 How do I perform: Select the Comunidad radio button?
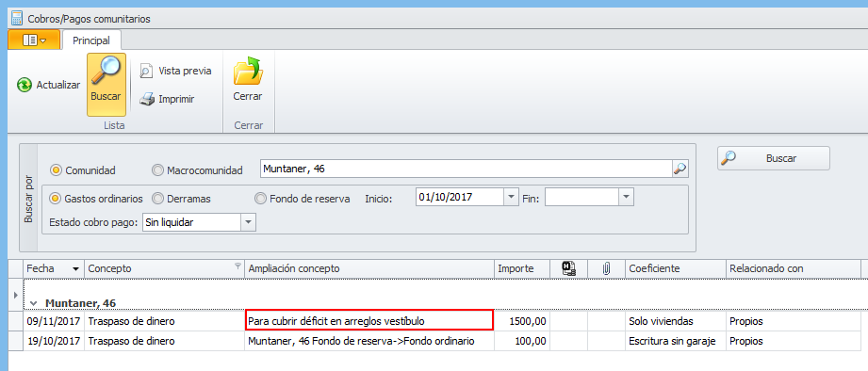pos(56,170)
